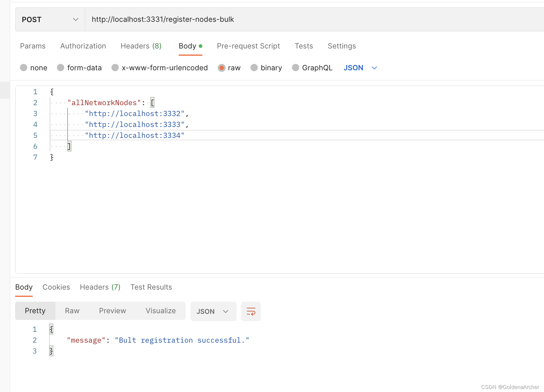Choose the binary body radio button
Screen dimensions: 544x392
[x=254, y=68]
